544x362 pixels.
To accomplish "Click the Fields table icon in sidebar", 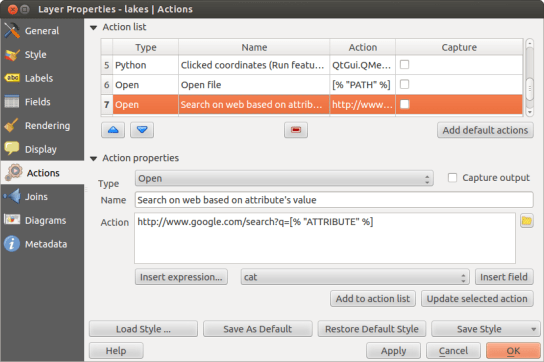I will pos(12,102).
